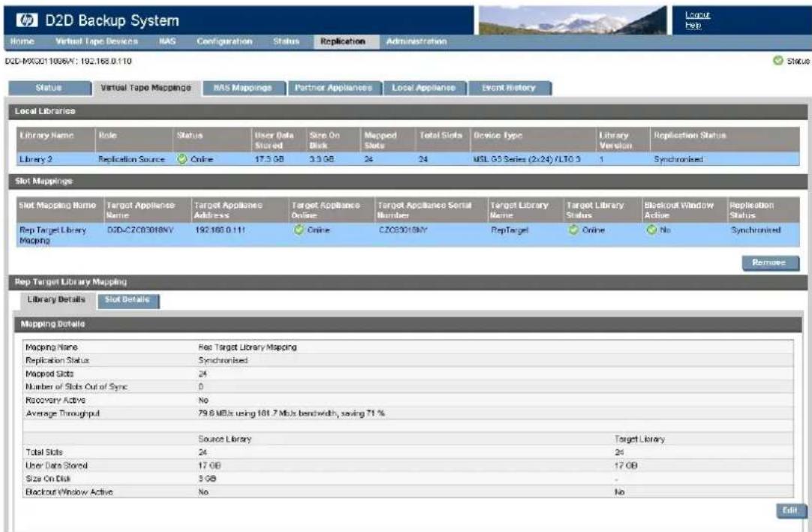Switch to the Status sub-tab
The image size is (812, 532).
(x=49, y=88)
